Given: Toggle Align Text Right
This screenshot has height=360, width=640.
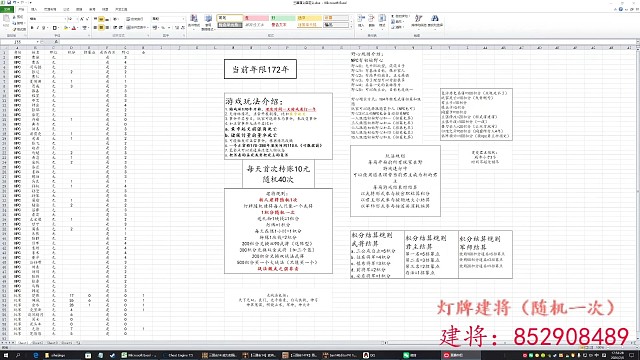Looking at the screenshot, I should point(107,27).
